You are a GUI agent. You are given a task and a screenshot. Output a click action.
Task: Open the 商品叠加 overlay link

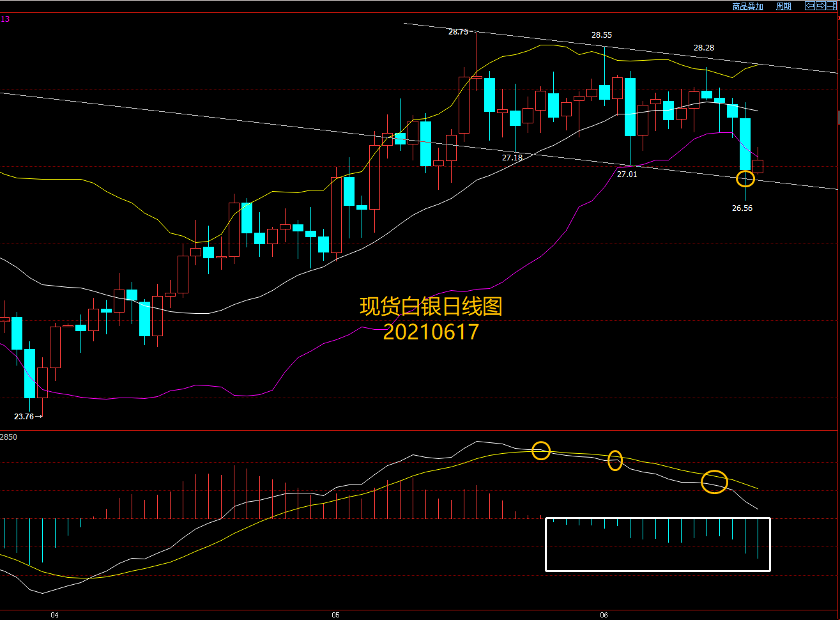pyautogui.click(x=747, y=6)
